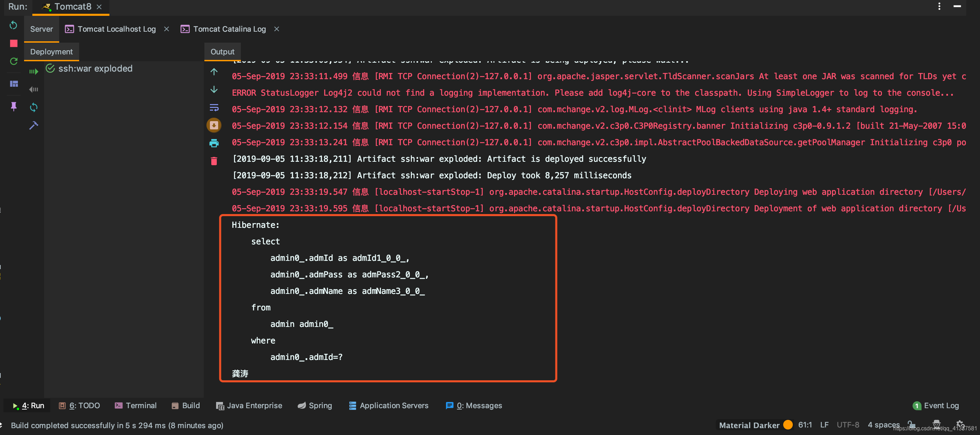Stop the running Tomcat8 server
Image resolution: width=980 pixels, height=435 pixels.
click(x=14, y=43)
